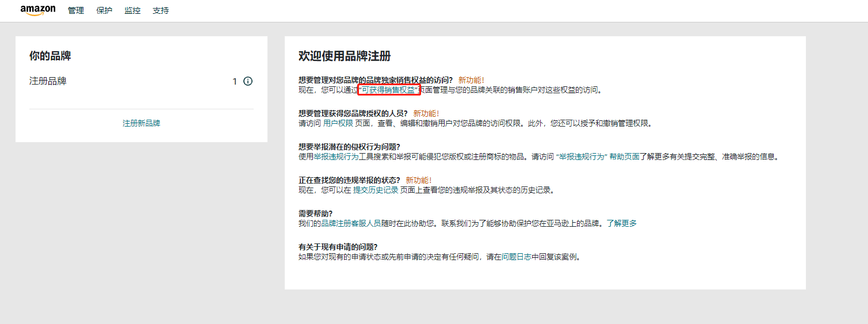Click the 你的品牌 heading
Image resolution: width=868 pixels, height=324 pixels.
[50, 56]
